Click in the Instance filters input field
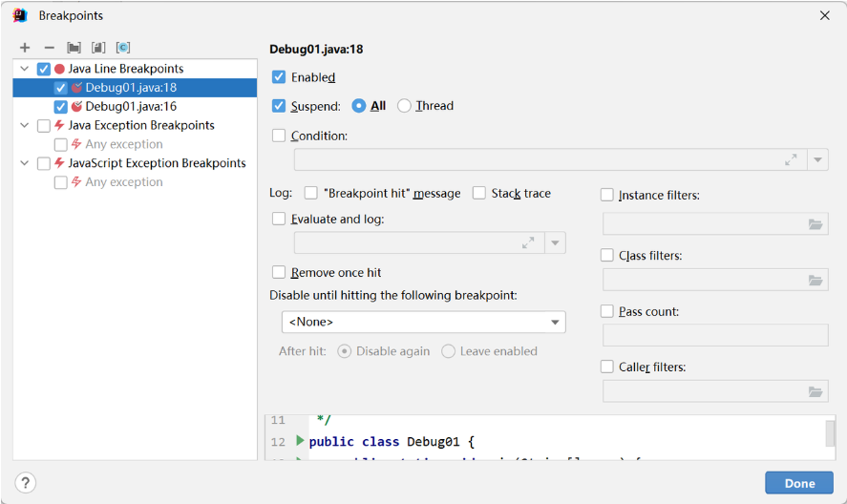The height and width of the screenshot is (504, 847). pyautogui.click(x=715, y=224)
